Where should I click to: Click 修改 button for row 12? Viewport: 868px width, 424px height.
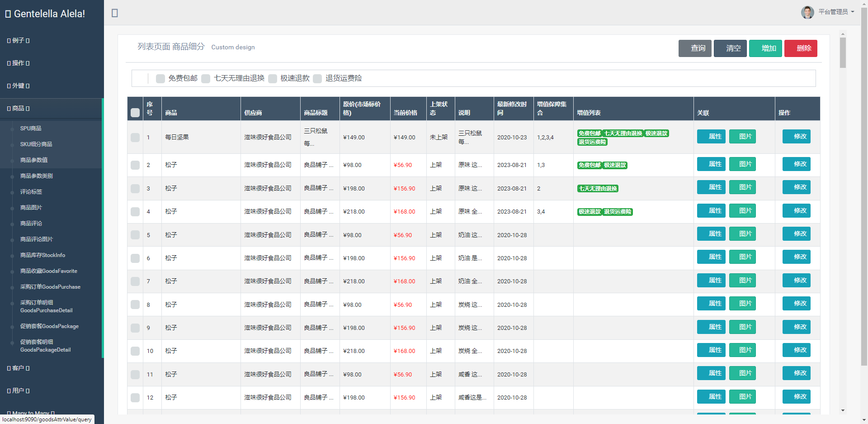coord(797,397)
